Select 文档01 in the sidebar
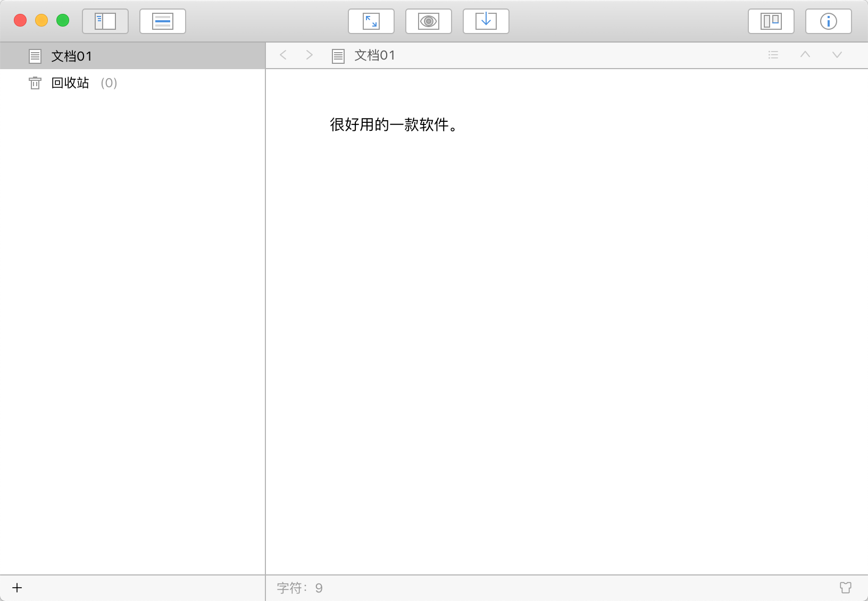 click(x=132, y=56)
